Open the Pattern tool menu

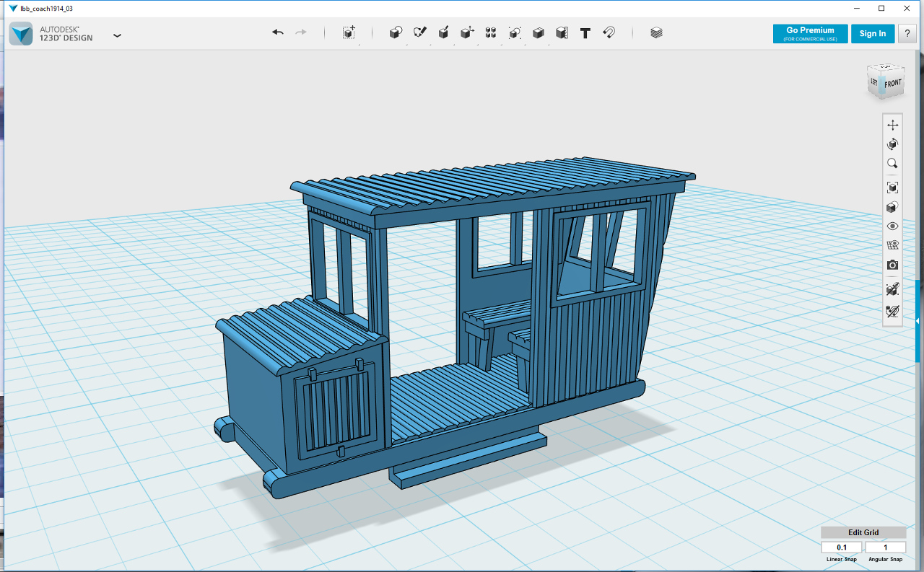coord(491,32)
